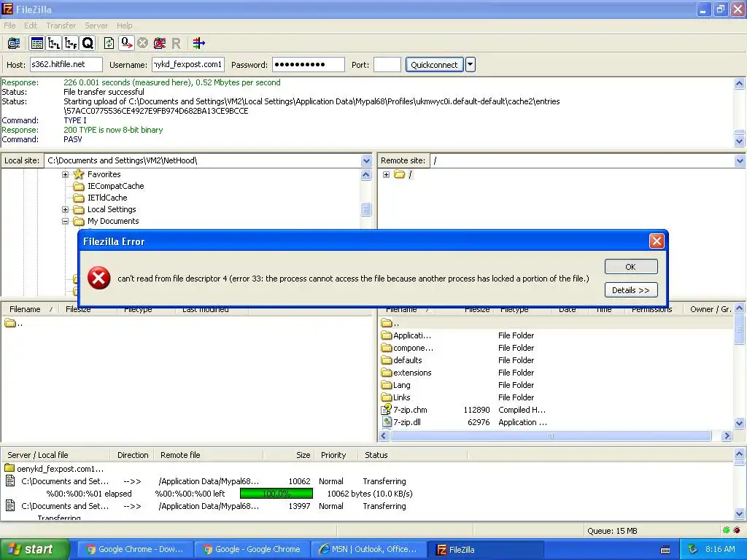Open the Server menu
The height and width of the screenshot is (560, 747).
(96, 26)
